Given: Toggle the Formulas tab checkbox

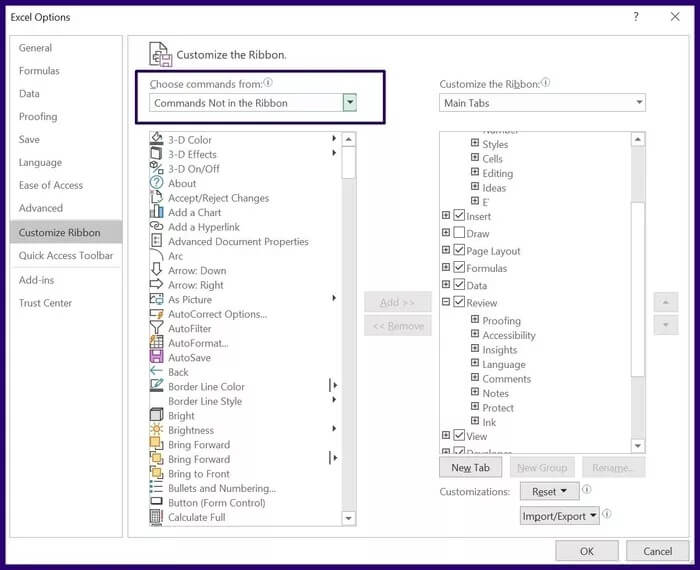Looking at the screenshot, I should pyautogui.click(x=459, y=267).
